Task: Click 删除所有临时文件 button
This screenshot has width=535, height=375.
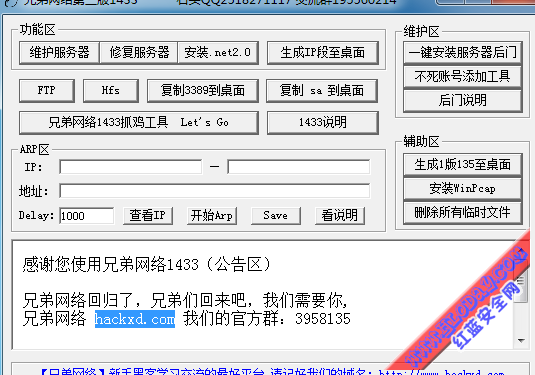Action: click(463, 212)
